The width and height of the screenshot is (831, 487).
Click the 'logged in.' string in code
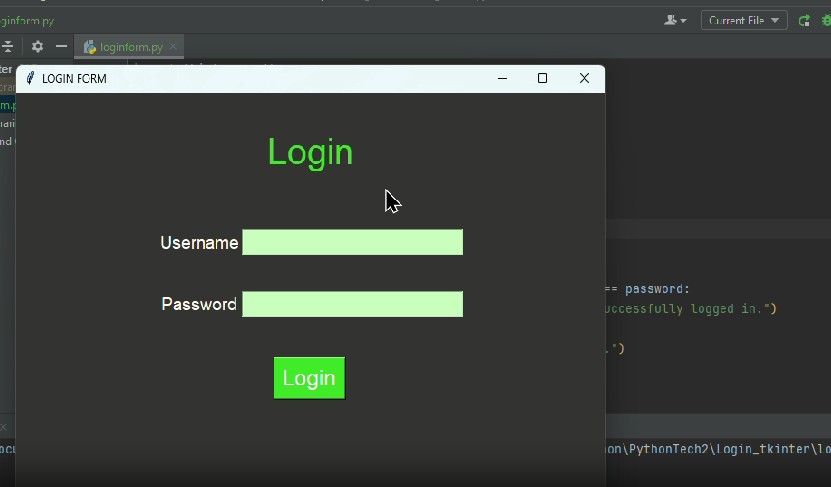[x=726, y=308]
